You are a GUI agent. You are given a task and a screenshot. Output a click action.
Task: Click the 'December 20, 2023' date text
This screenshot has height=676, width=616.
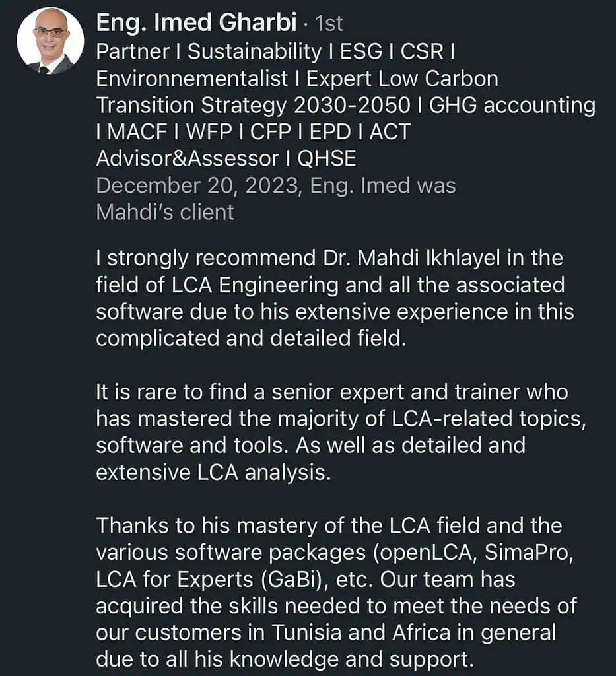tap(195, 186)
